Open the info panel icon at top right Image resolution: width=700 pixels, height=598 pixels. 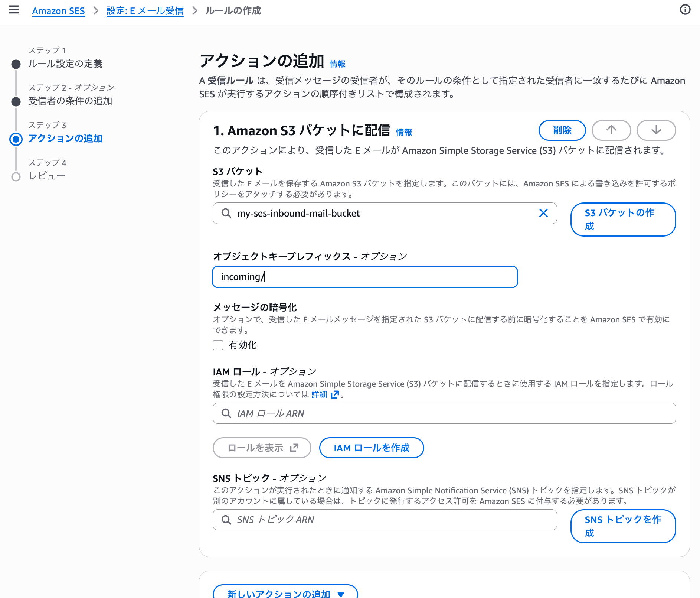tap(685, 10)
